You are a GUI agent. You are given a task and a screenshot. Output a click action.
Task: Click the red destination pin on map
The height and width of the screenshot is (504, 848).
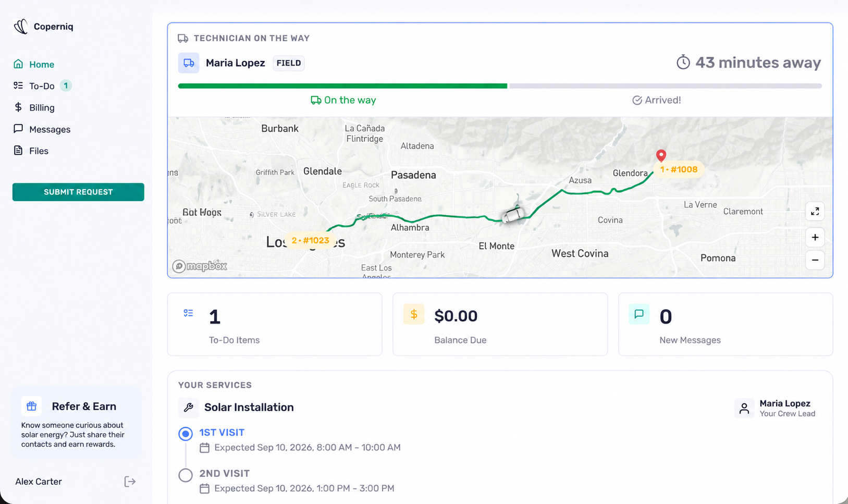[661, 155]
